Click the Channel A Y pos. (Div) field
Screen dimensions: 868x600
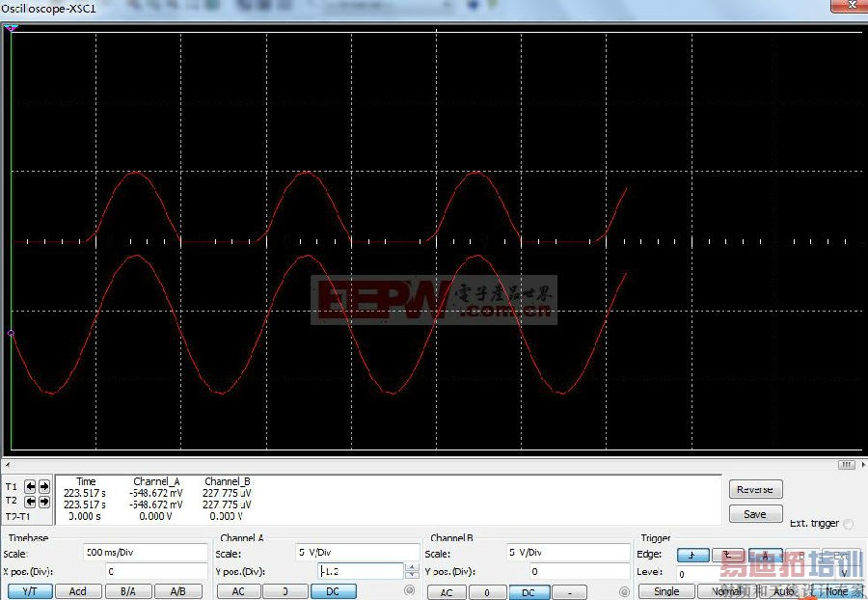[x=361, y=571]
